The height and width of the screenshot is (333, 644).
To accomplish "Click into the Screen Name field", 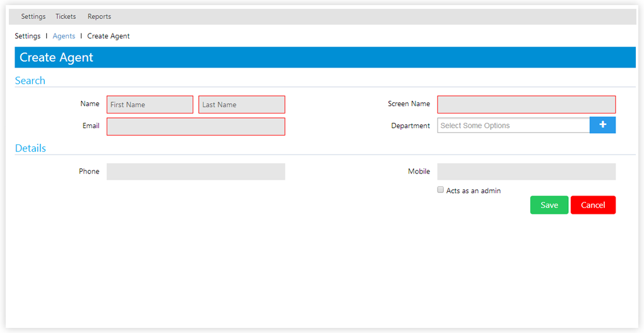I will coord(526,105).
